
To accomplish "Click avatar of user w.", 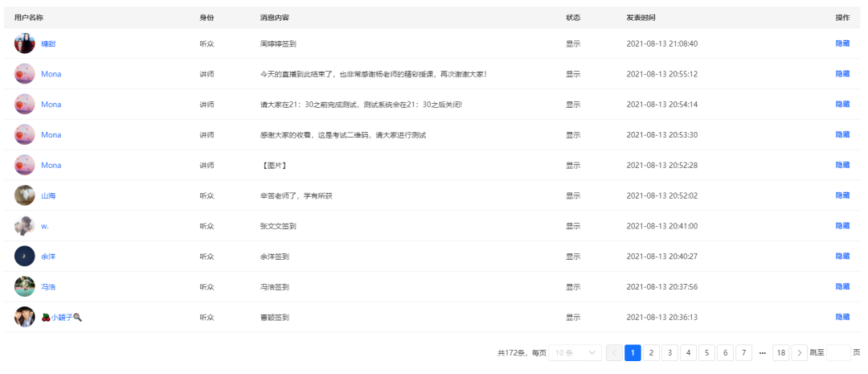I will point(24,226).
